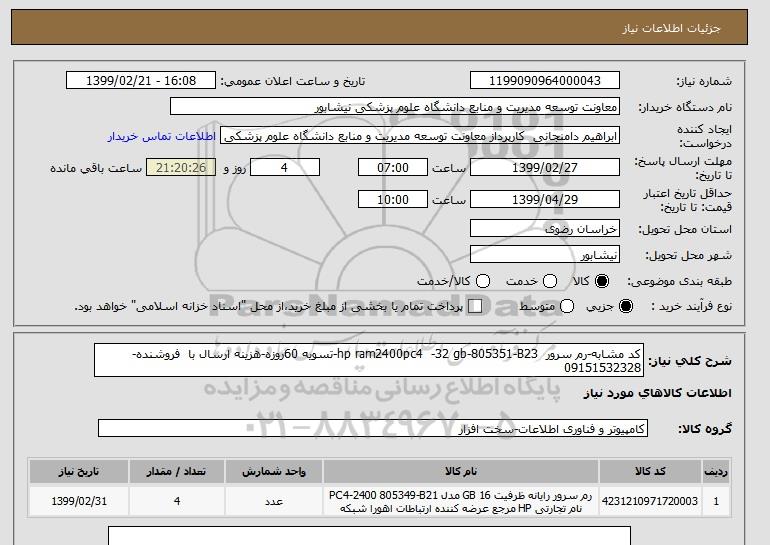Click the گروه کالا field
Screen dimensions: 770x545
373,429
